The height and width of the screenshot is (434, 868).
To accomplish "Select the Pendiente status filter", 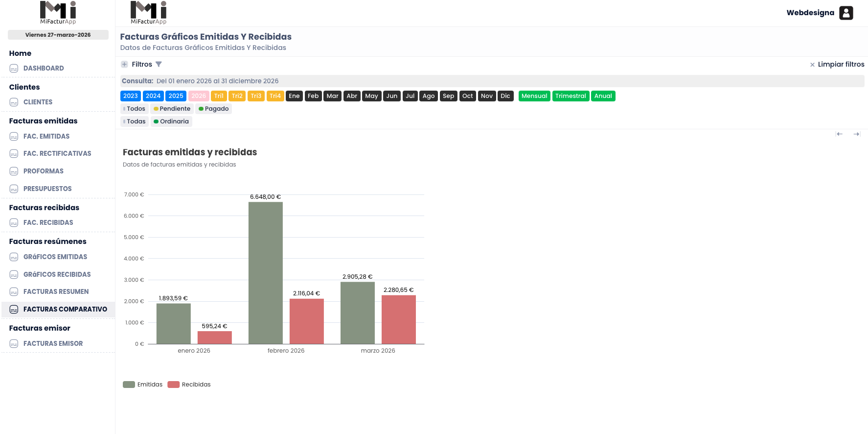I will pos(171,109).
